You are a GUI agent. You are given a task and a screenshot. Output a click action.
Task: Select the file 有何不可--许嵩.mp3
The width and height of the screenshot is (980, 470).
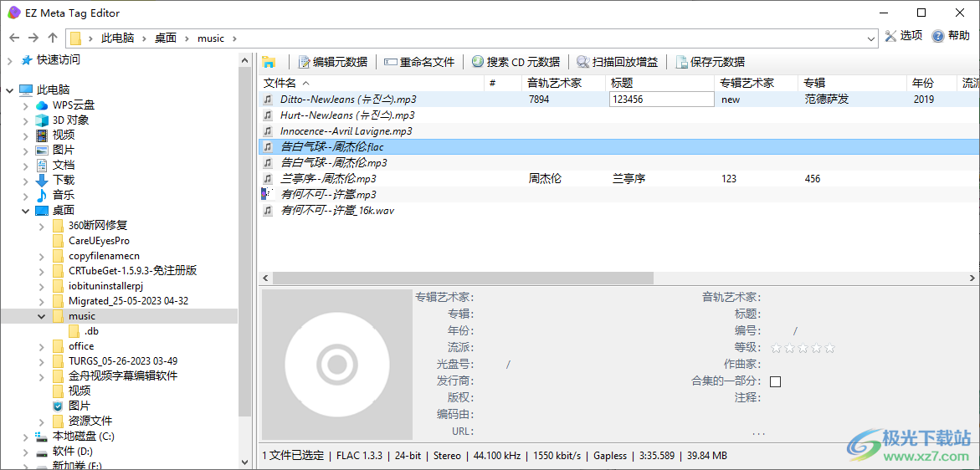pyautogui.click(x=327, y=194)
